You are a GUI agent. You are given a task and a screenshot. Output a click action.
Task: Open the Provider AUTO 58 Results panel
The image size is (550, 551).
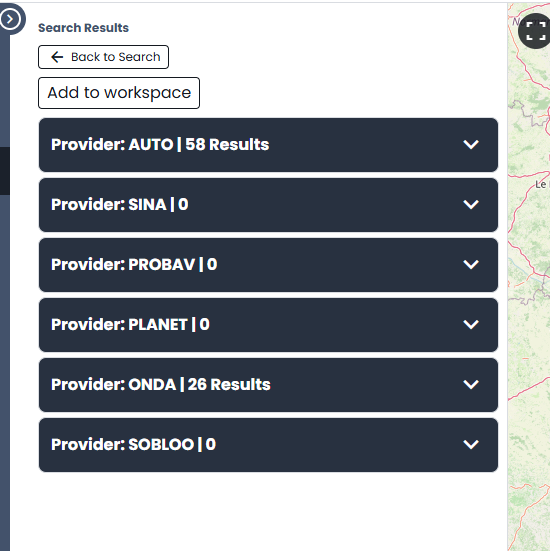pyautogui.click(x=268, y=145)
